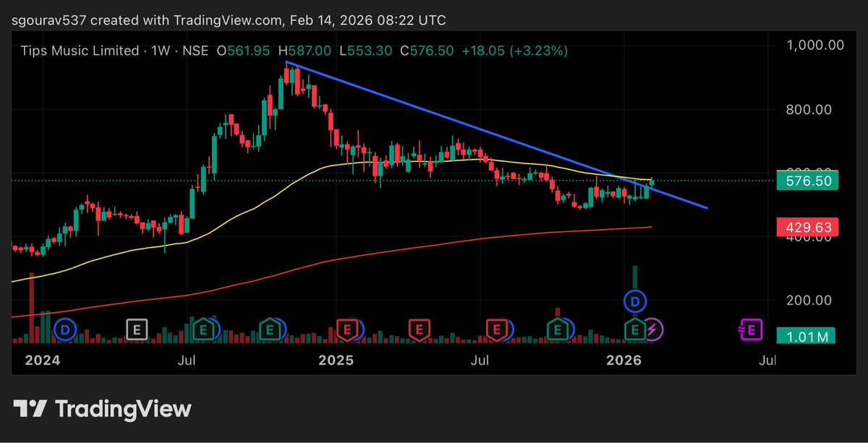Open the gray E earnings marker before Jul 2024
The width and height of the screenshot is (868, 443).
135,329
